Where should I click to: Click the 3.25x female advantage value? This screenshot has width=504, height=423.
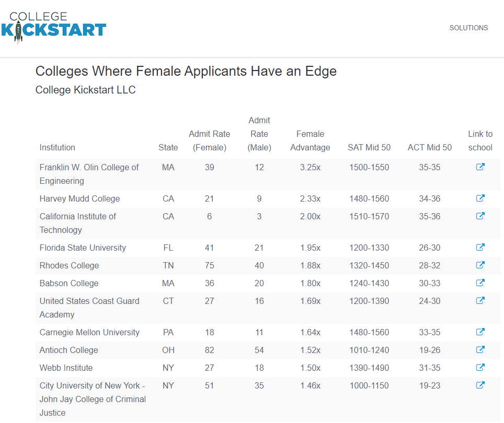310,167
